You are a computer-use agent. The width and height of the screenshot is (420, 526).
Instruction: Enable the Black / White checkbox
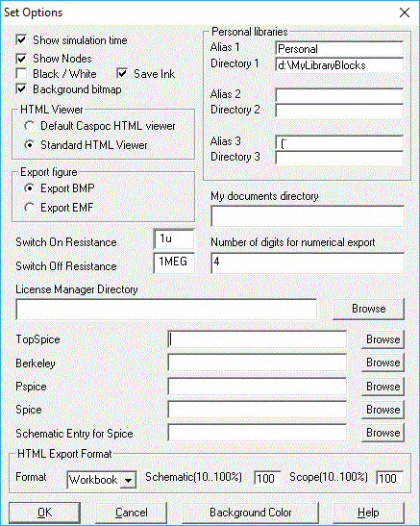coord(21,74)
